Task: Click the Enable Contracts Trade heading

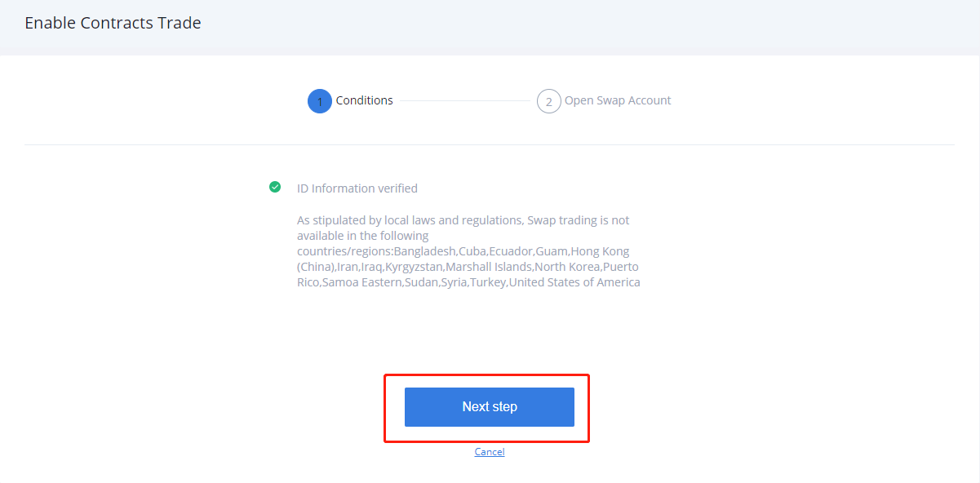Action: [113, 23]
